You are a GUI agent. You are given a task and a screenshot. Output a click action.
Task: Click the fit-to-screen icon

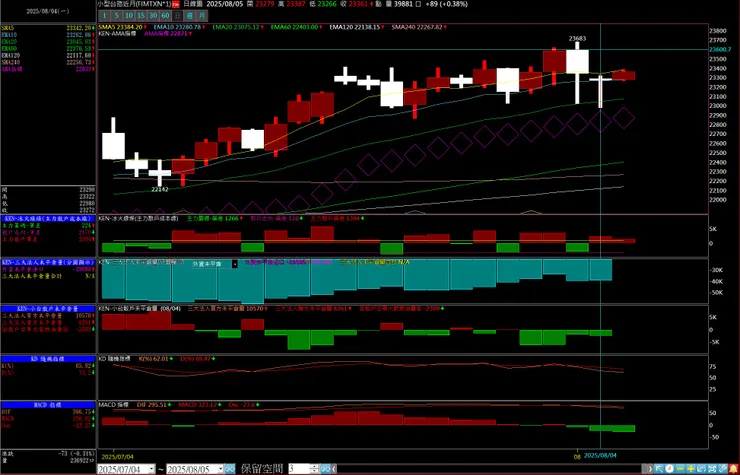coord(712,469)
